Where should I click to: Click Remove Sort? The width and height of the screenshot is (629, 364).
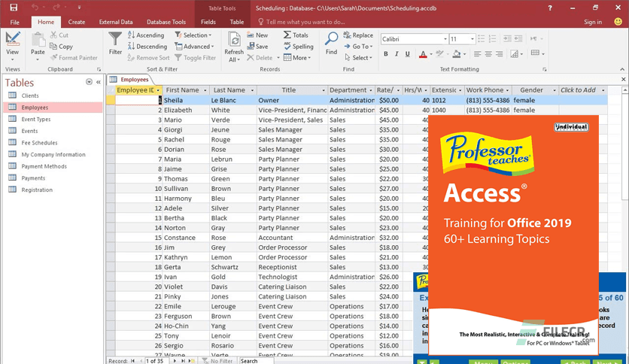click(x=148, y=58)
